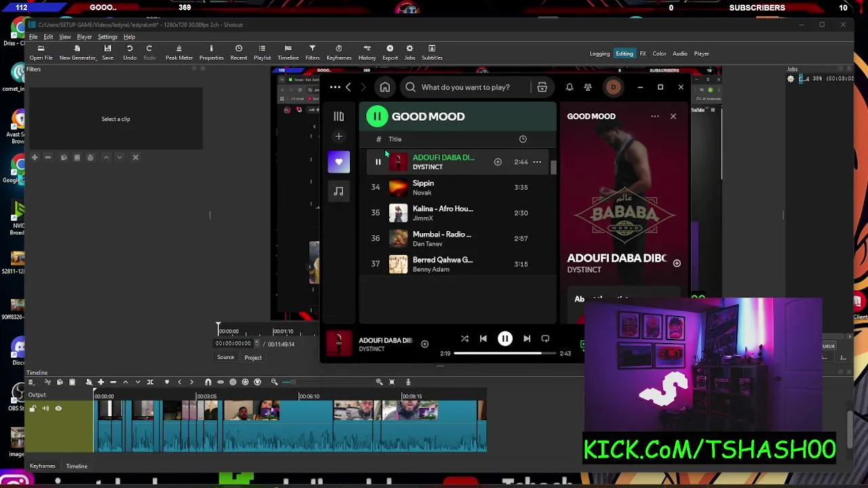This screenshot has width=868, height=488.
Task: Switch to Logging layout
Action: pyautogui.click(x=599, y=54)
